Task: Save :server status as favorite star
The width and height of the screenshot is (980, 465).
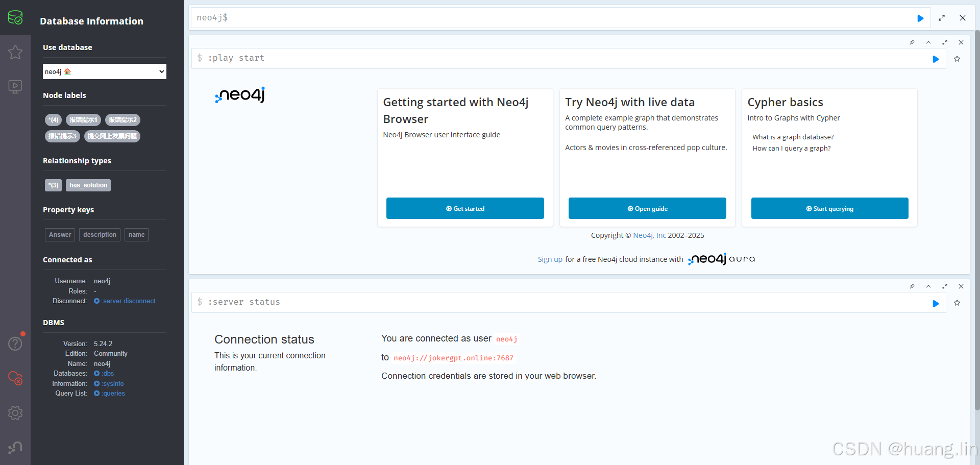Action: click(957, 303)
